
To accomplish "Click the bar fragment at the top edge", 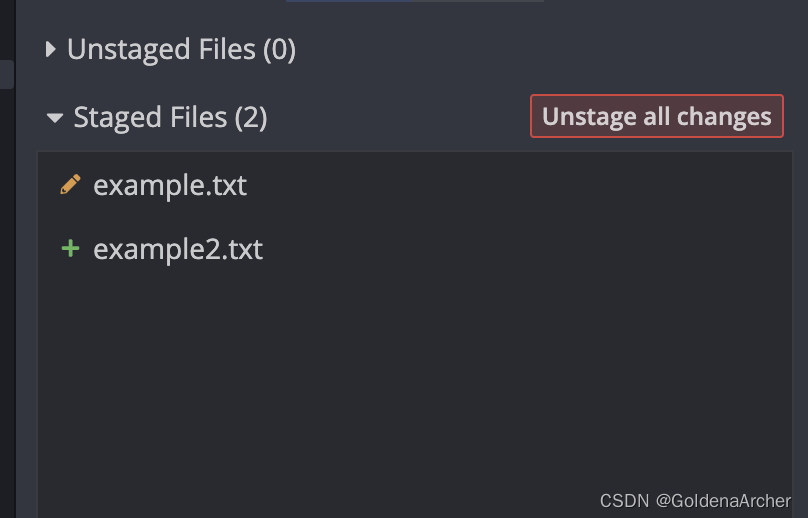I will (414, 1).
